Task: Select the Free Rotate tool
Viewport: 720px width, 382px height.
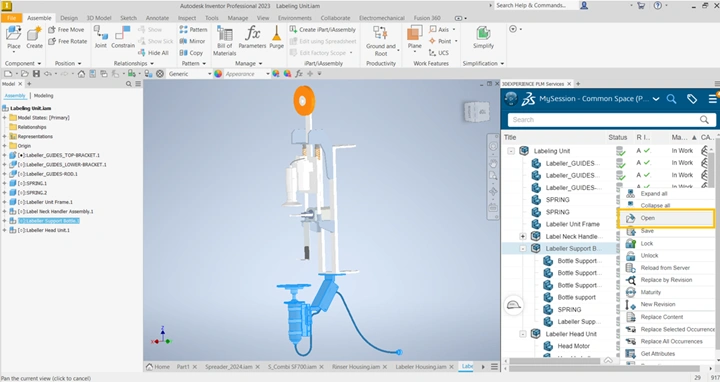Action: (68, 41)
